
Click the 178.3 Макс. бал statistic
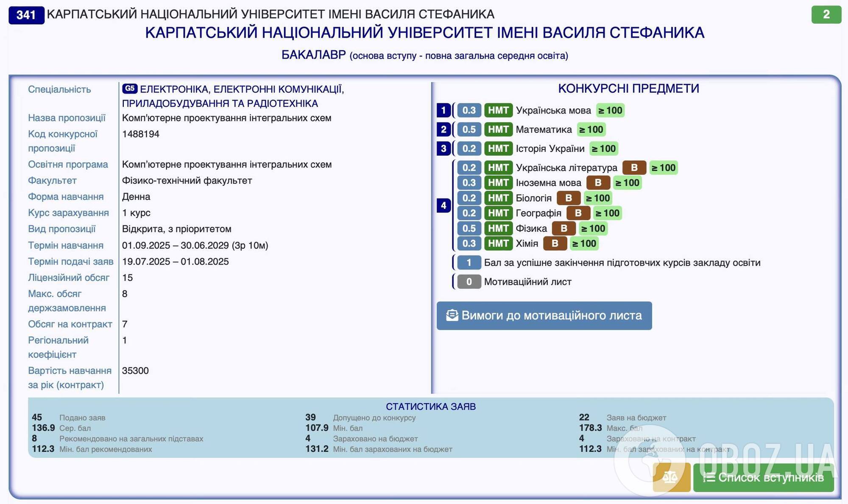[611, 428]
